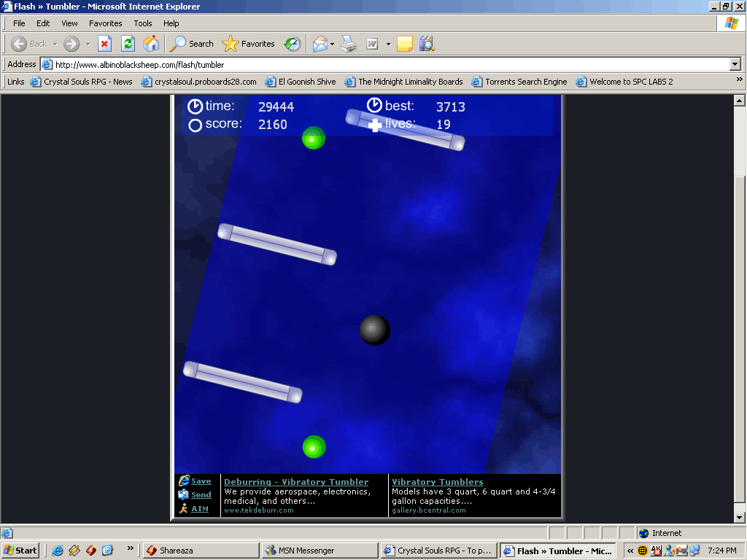Click the Save link below the game
This screenshot has width=747, height=560.
click(201, 481)
